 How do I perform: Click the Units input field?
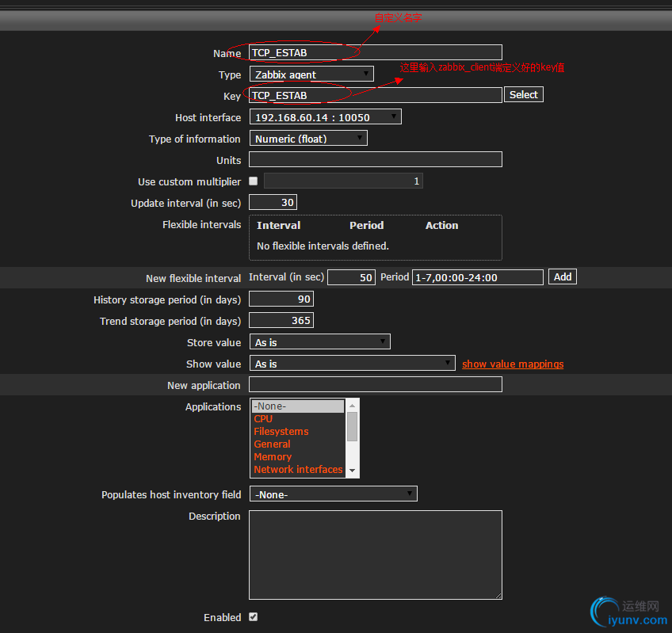pyautogui.click(x=376, y=159)
